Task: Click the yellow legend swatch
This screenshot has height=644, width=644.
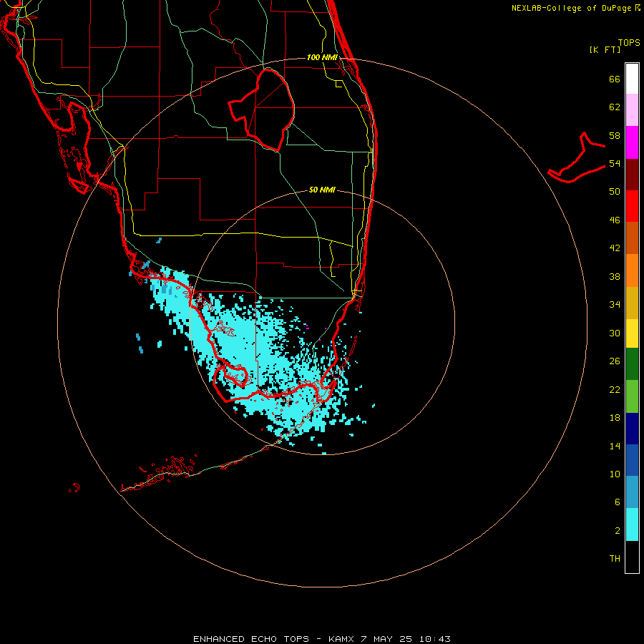Action: (632, 333)
